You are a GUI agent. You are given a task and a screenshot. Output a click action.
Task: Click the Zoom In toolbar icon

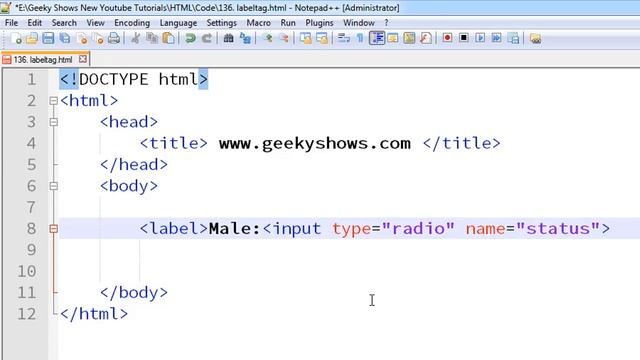268,38
